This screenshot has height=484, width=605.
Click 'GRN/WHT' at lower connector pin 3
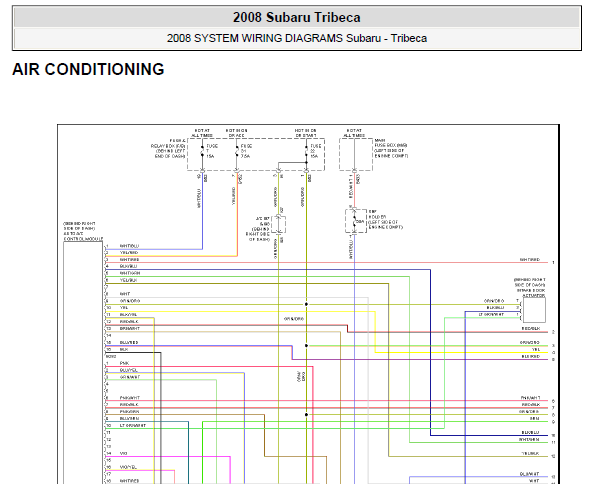tap(130, 377)
